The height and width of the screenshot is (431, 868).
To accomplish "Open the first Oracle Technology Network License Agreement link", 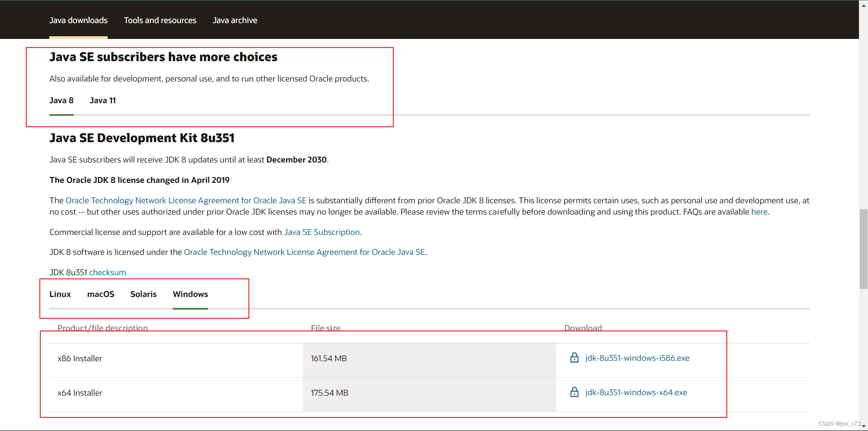I will point(186,201).
